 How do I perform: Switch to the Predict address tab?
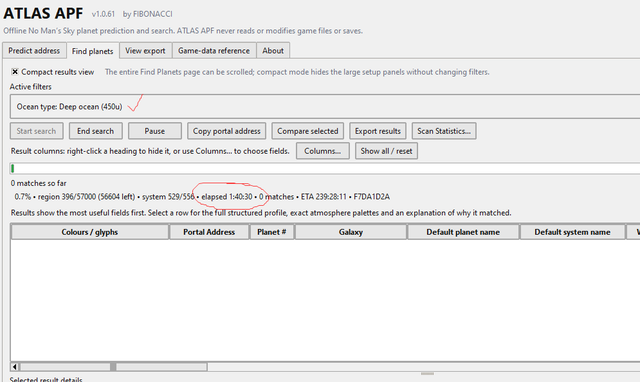[34, 51]
